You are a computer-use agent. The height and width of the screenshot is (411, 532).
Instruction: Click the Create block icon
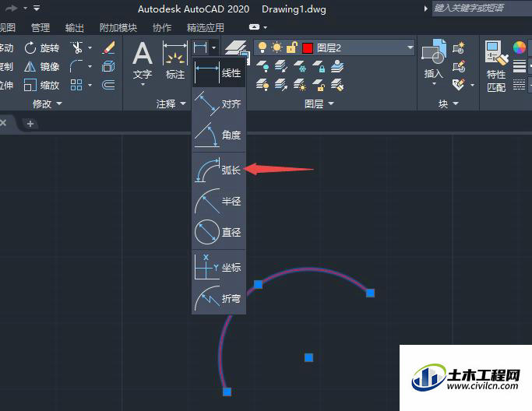point(458,47)
